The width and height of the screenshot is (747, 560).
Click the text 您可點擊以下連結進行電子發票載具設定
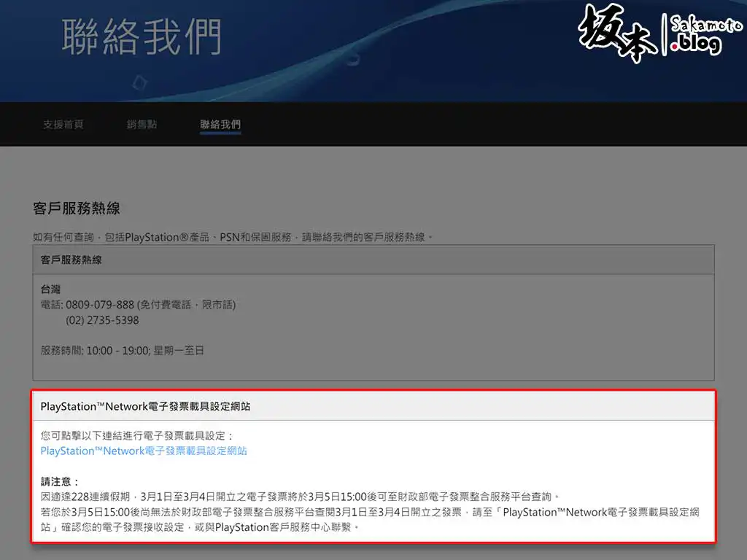137,436
